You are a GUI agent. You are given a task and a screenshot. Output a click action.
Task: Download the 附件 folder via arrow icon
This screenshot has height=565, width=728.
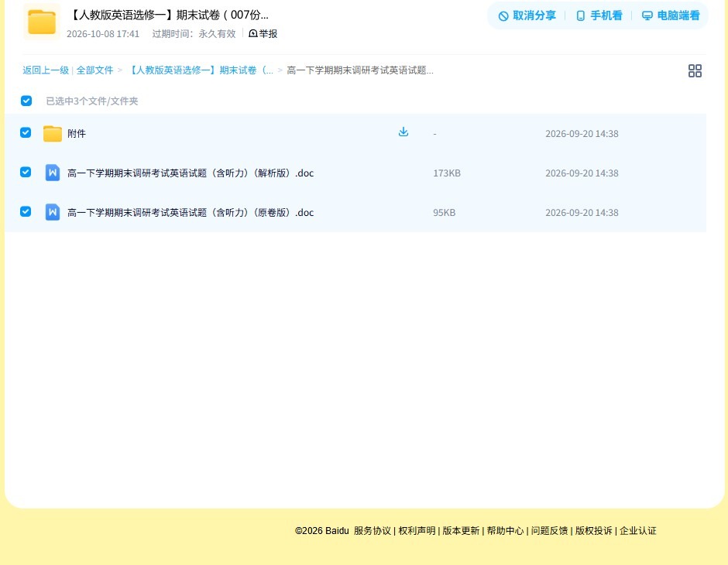[403, 132]
